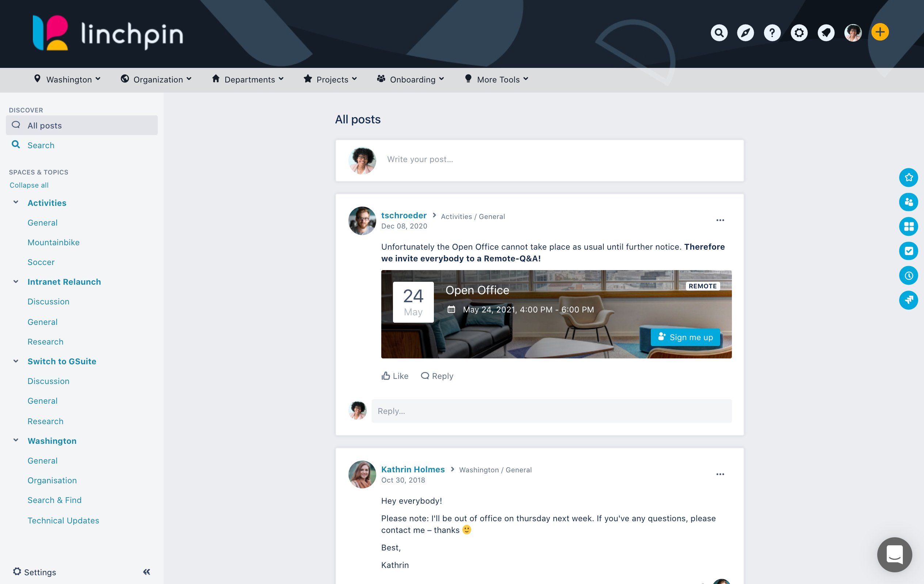Click the yellow plus create button
Image resolution: width=924 pixels, height=584 pixels.
[880, 32]
